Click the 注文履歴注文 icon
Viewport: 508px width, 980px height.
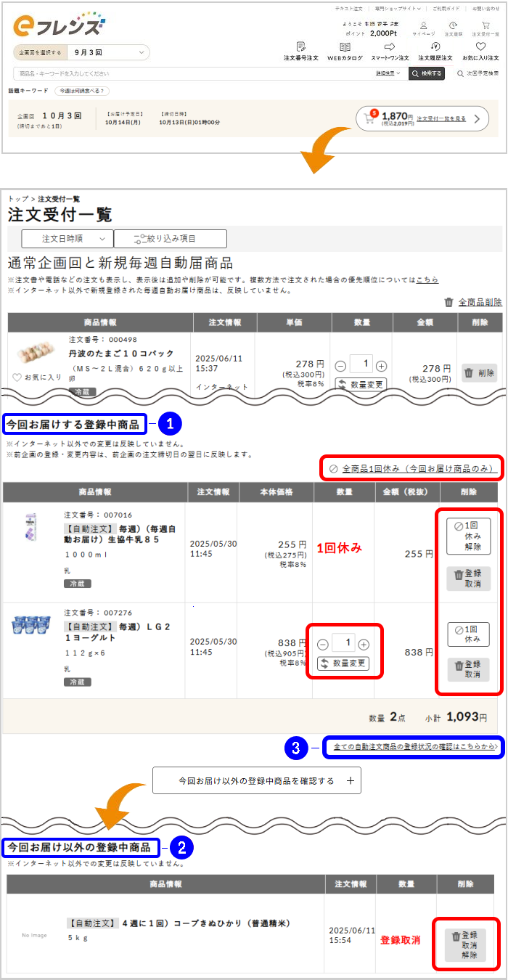(x=435, y=46)
